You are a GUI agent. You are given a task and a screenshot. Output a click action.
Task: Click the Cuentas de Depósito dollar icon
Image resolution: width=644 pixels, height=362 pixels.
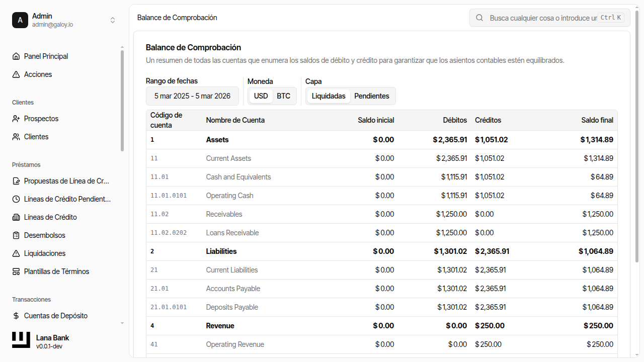point(16,316)
